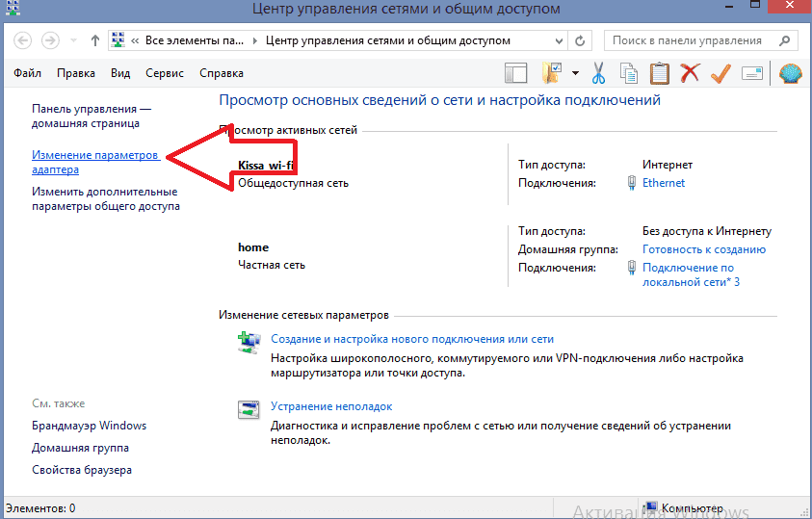Click the folder options toolbar icon

click(552, 73)
